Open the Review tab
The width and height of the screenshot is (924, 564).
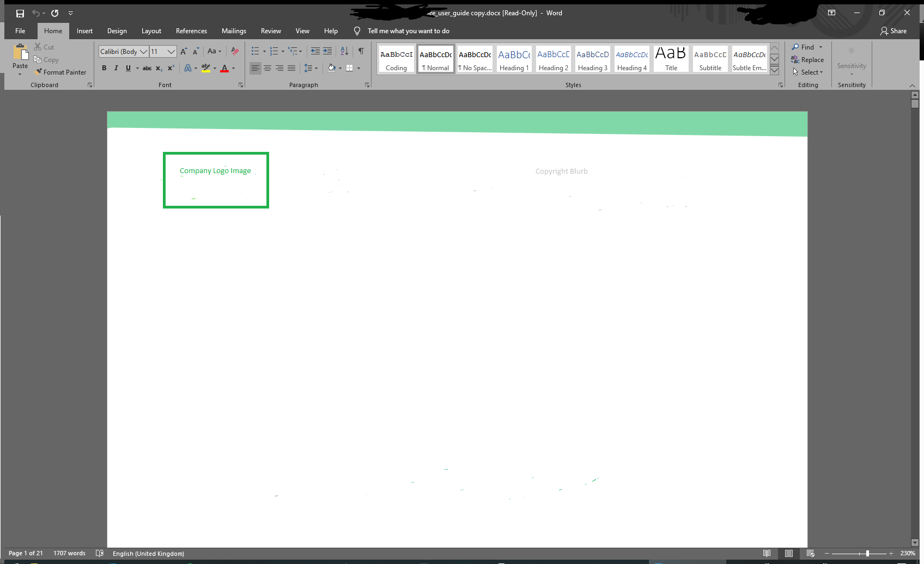(x=271, y=31)
